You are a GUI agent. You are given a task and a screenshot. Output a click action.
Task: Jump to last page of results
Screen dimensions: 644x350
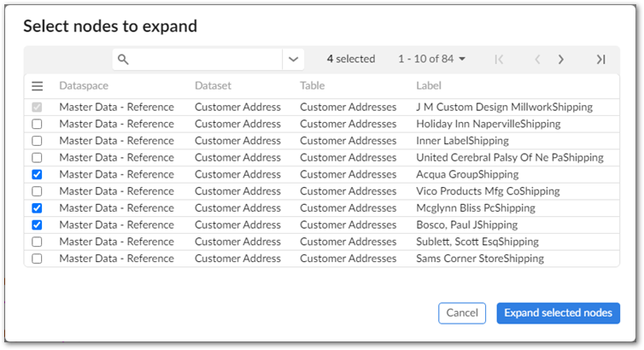pyautogui.click(x=600, y=59)
